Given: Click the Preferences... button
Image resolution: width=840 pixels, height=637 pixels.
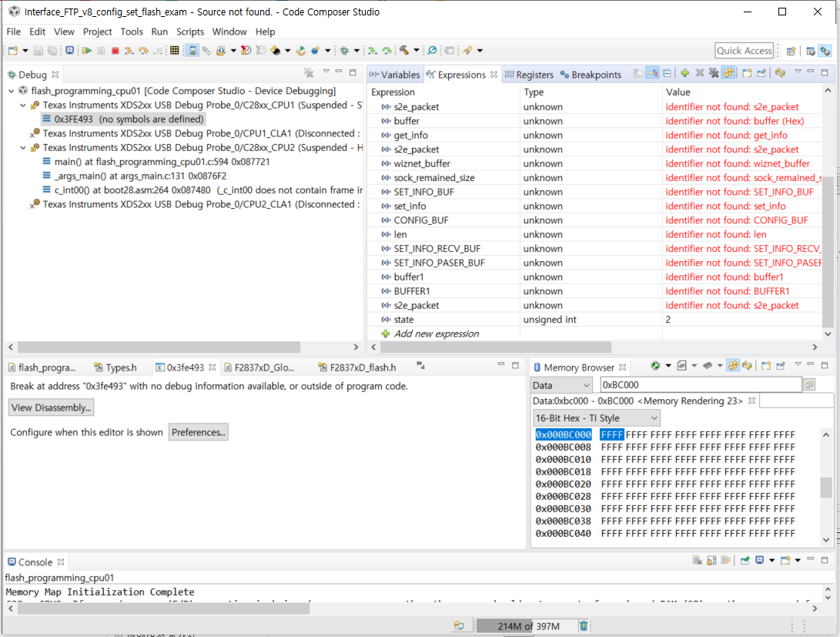Looking at the screenshot, I should (198, 432).
